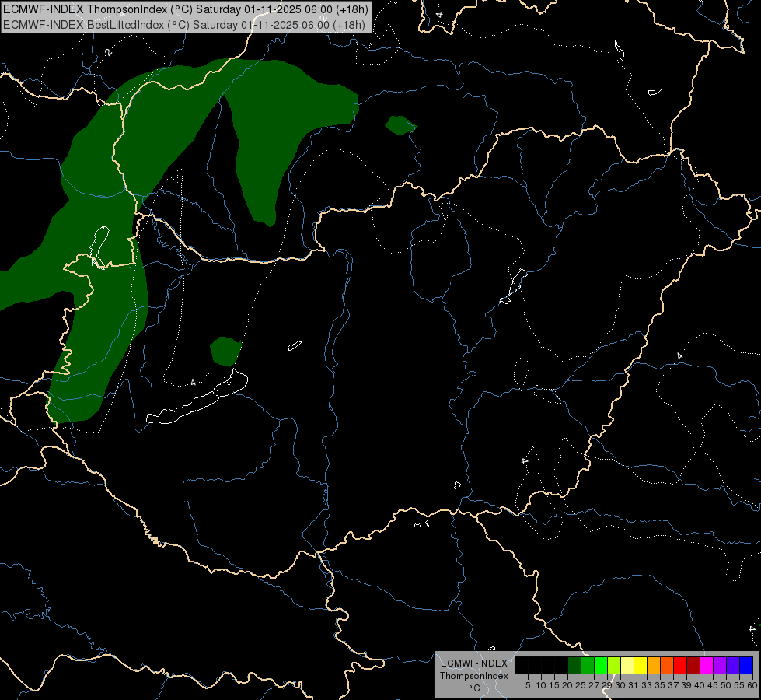The image size is (761, 700).
Task: Click the legend tick label '45'
Action: click(713, 685)
